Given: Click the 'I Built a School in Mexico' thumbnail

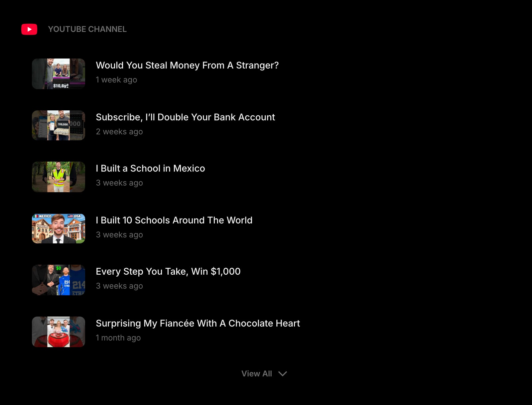Looking at the screenshot, I should point(58,177).
